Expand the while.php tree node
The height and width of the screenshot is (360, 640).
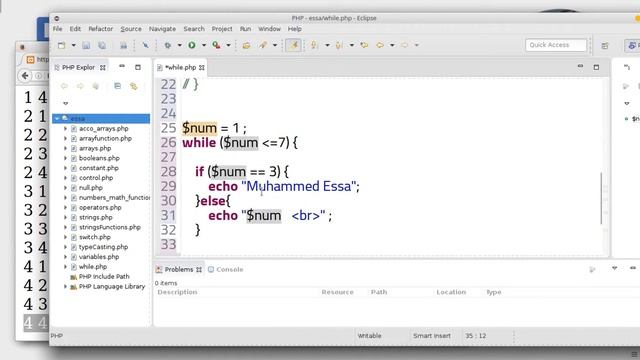(x=65, y=267)
